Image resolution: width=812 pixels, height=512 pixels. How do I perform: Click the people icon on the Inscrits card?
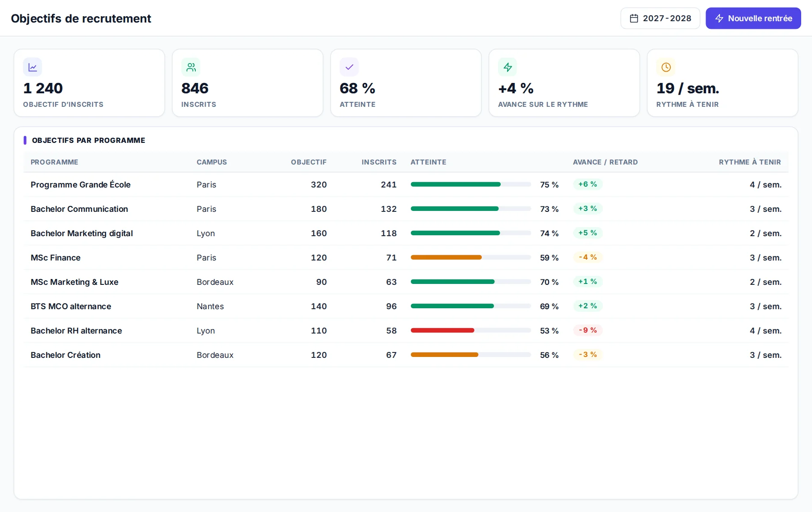point(191,67)
